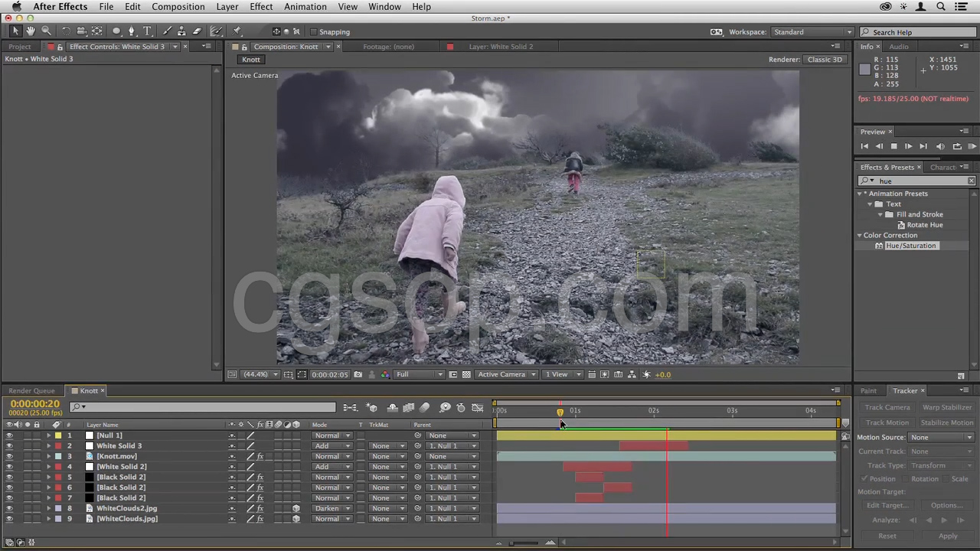The height and width of the screenshot is (551, 980).
Task: Click the current time indicator on the ruler
Action: tap(560, 412)
